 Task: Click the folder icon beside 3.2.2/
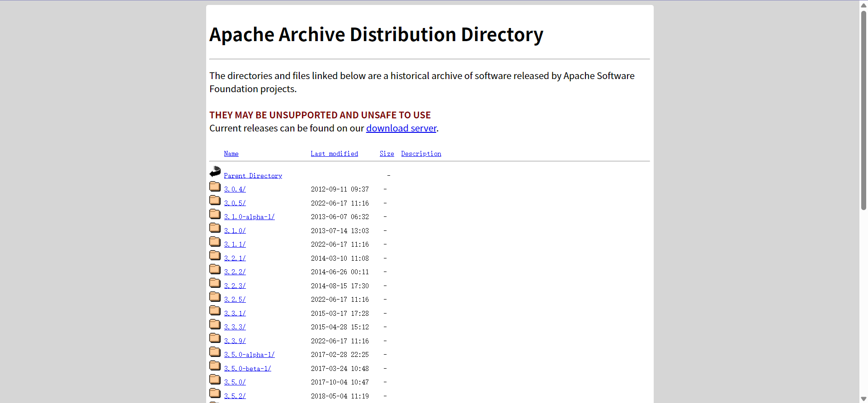[x=215, y=269]
